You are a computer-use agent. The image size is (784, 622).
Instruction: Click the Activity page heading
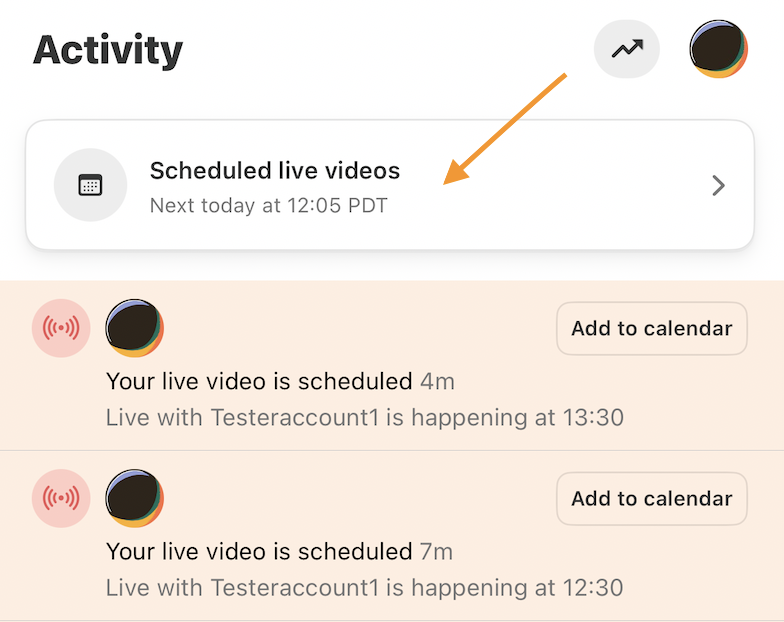click(x=108, y=50)
